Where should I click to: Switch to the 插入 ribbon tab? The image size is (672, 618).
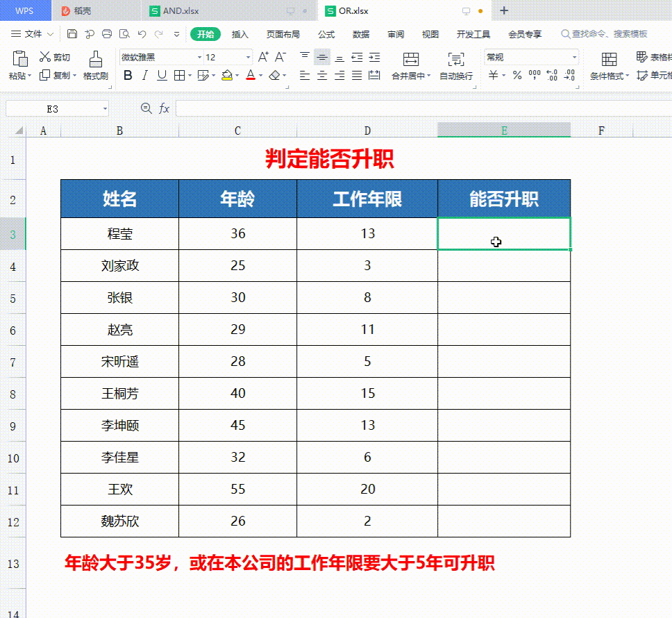pos(240,34)
